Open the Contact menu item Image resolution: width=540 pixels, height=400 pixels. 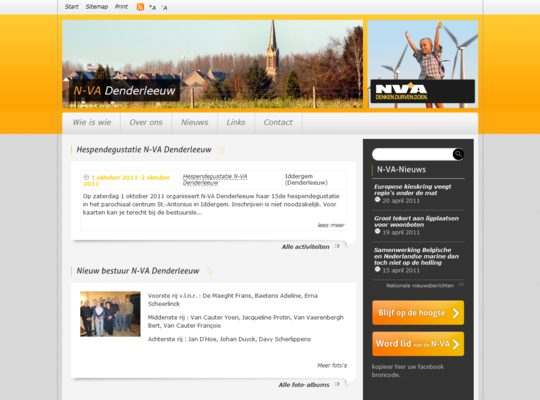coord(278,123)
